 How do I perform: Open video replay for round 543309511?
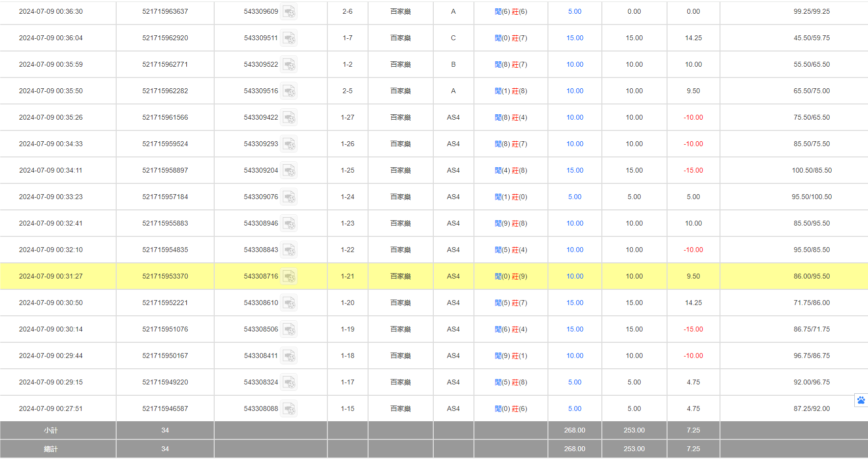289,38
